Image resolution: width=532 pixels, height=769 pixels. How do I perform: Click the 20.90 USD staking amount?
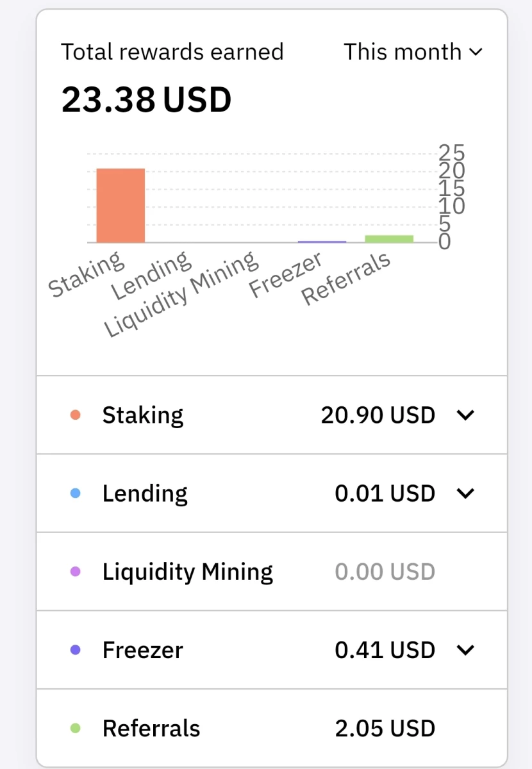click(x=378, y=415)
